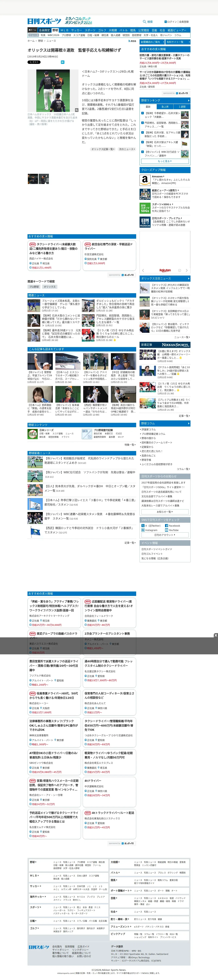218x980 pixels.
Task: Click コラム一覧 link under 野球コラム
Action: [183, 469]
